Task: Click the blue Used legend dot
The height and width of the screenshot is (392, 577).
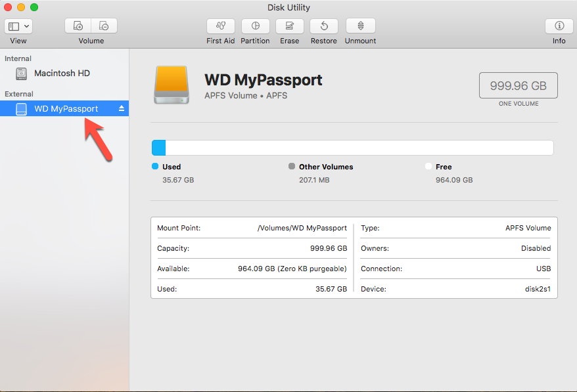Action: [155, 166]
